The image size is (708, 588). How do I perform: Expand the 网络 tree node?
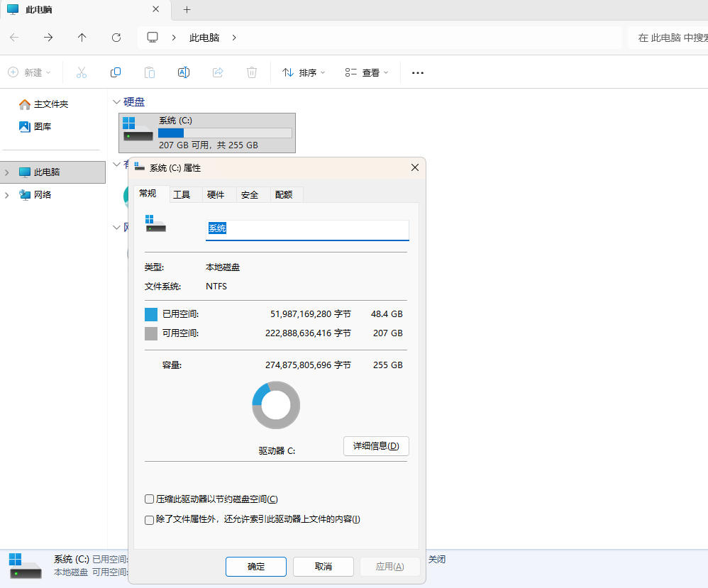(7, 195)
